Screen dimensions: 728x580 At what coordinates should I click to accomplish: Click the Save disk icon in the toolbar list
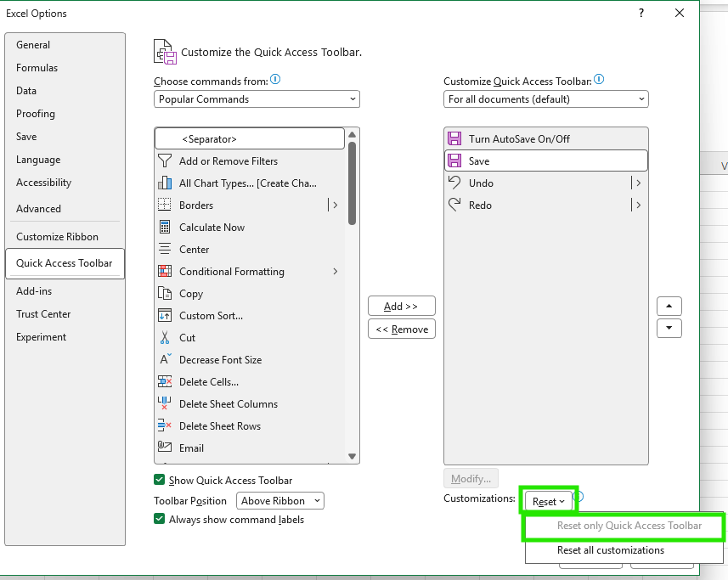click(x=454, y=161)
